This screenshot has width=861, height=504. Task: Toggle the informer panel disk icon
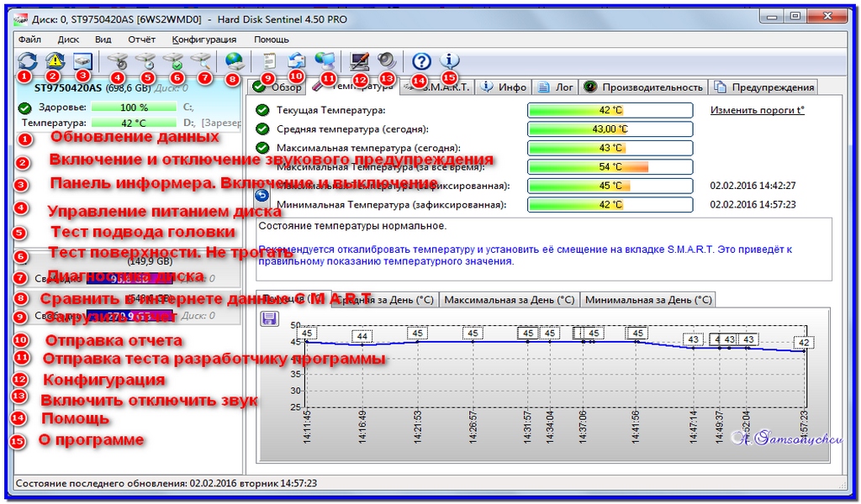(x=82, y=60)
